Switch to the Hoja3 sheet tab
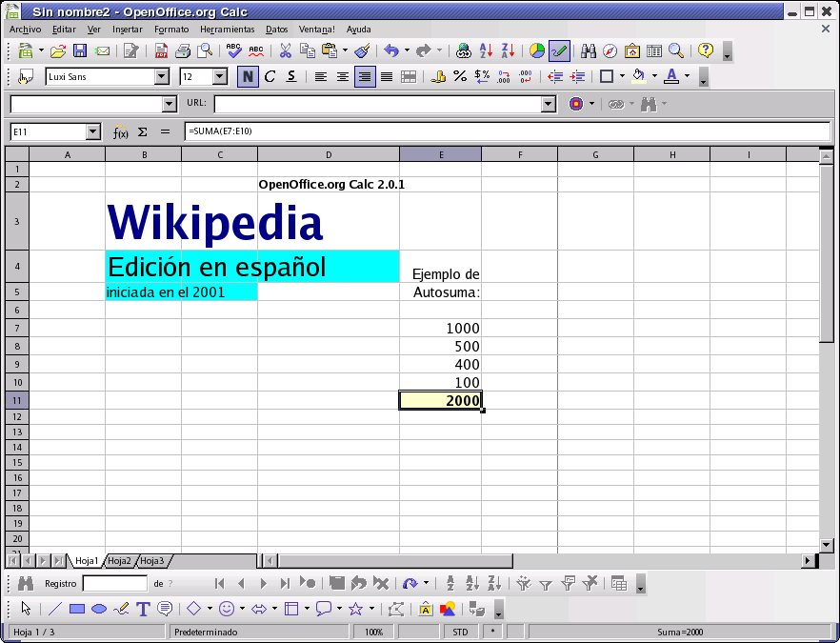Screen dimensions: 840x643 point(152,560)
